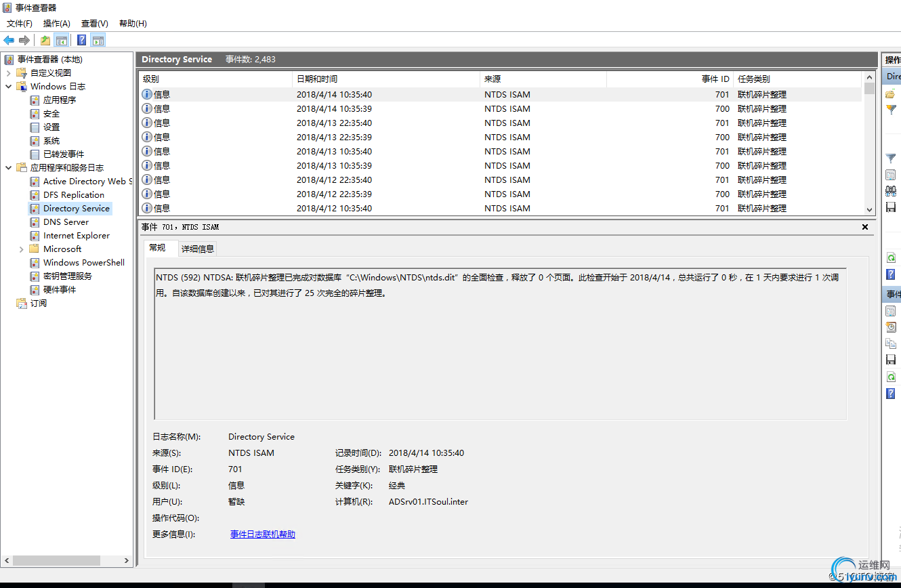Viewport: 901px width, 588px height.
Task: Open the 硬件事件 log
Action: click(60, 289)
